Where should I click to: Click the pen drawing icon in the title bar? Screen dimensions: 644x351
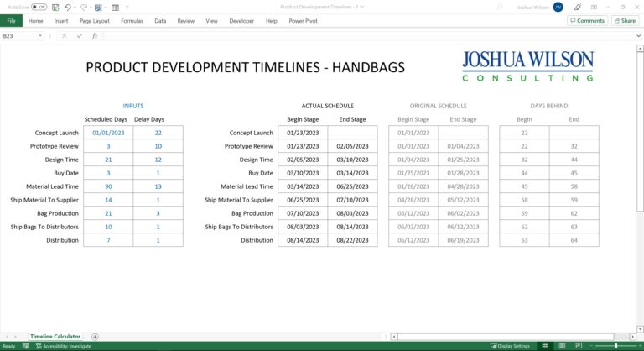coord(578,7)
